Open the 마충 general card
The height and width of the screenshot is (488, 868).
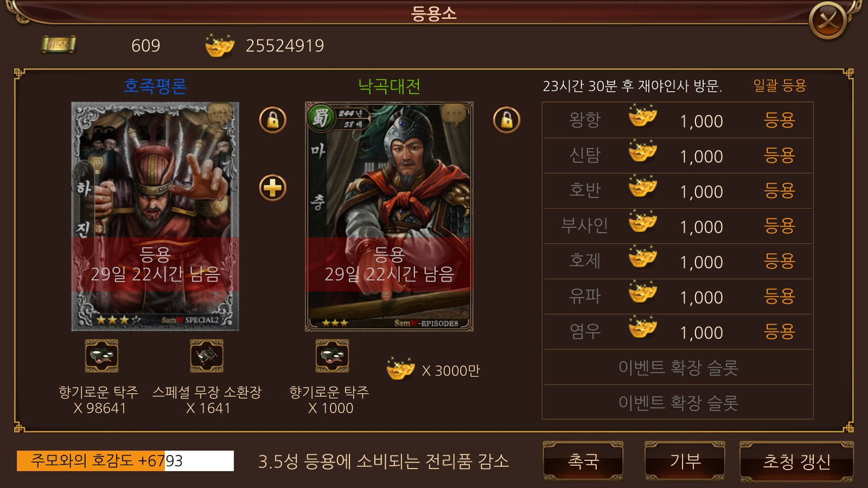pyautogui.click(x=389, y=216)
